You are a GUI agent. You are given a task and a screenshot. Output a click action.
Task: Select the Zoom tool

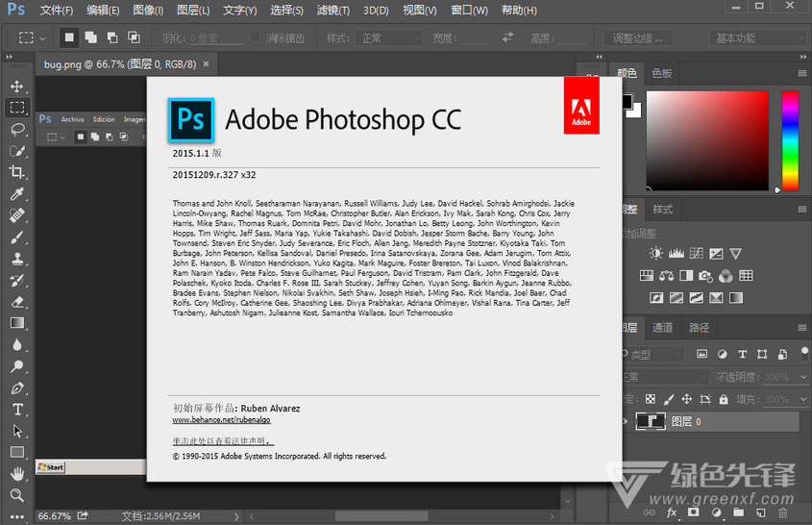click(x=17, y=495)
